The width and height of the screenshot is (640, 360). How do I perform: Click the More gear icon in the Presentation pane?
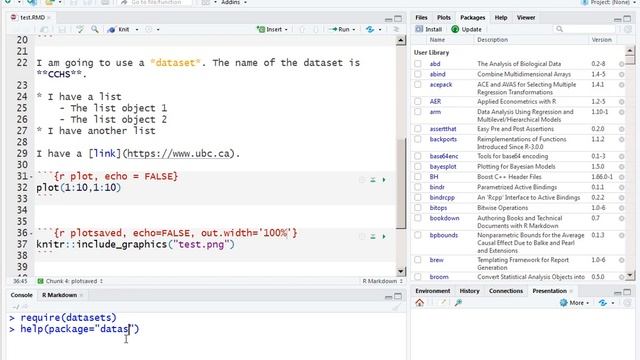564,302
